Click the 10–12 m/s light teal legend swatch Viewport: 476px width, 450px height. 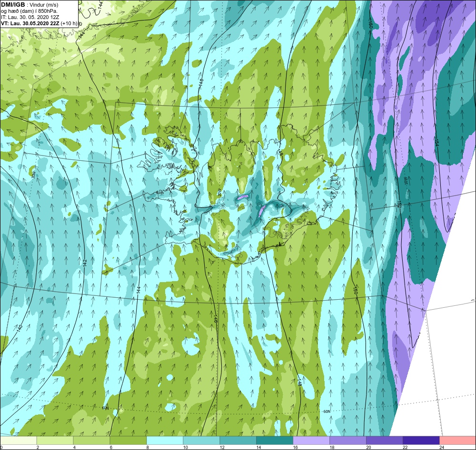pyautogui.click(x=201, y=440)
